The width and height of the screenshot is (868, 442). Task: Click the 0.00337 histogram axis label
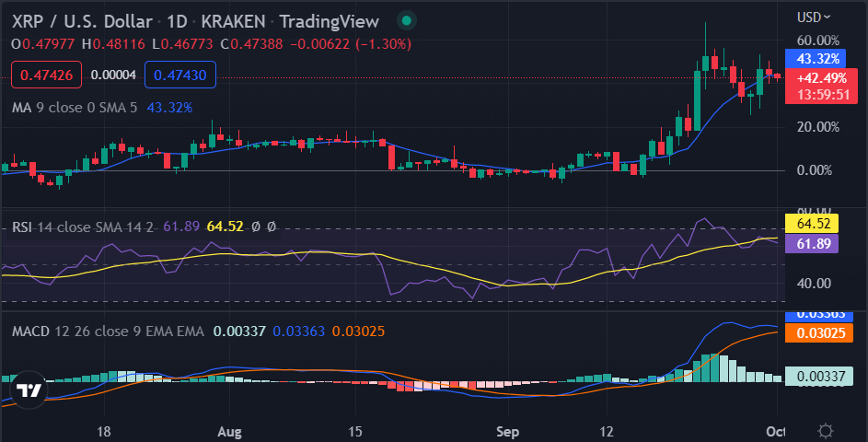(x=819, y=377)
